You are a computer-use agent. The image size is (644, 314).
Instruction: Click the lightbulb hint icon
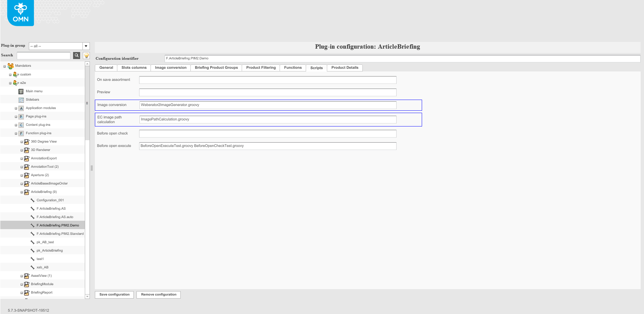[86, 55]
